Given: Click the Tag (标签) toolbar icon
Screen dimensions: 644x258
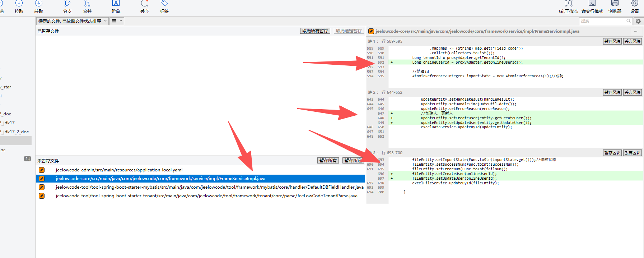Looking at the screenshot, I should [x=164, y=4].
